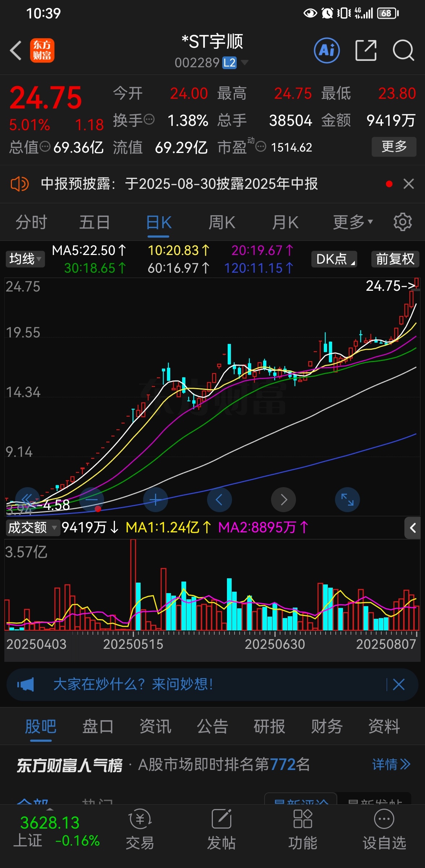Open 交易 trading button
Screen dimensions: 425x868
click(140, 829)
